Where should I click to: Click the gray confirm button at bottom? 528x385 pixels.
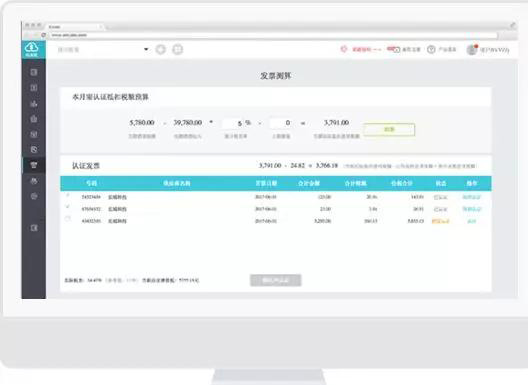pyautogui.click(x=275, y=280)
